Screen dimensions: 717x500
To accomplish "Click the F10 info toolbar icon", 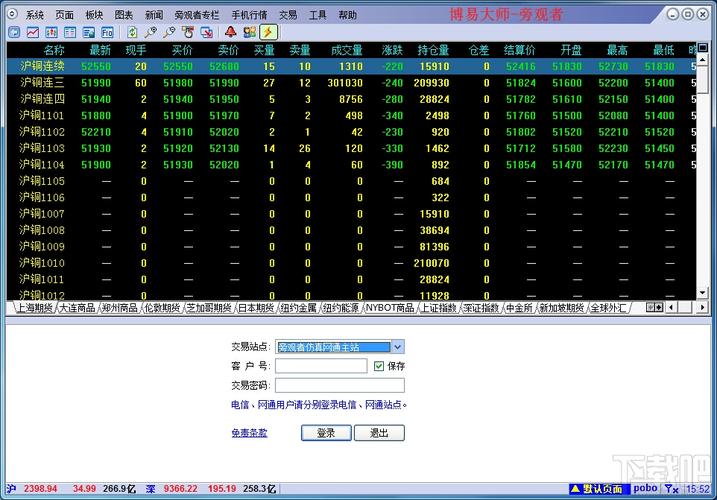I will coord(107,32).
